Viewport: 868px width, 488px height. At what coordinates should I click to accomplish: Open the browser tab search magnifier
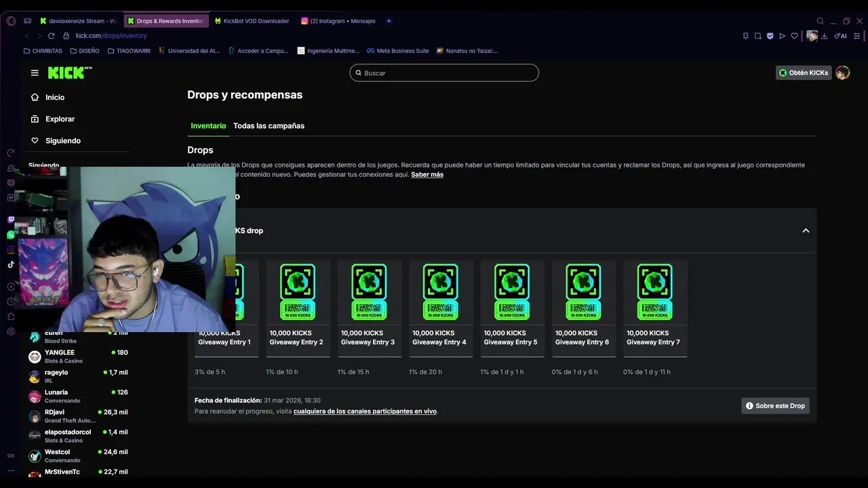coord(820,21)
